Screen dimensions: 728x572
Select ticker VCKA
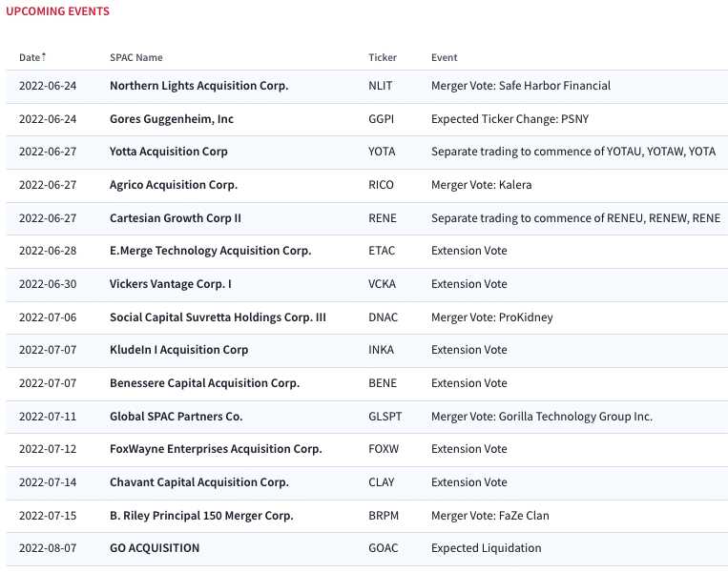click(382, 284)
